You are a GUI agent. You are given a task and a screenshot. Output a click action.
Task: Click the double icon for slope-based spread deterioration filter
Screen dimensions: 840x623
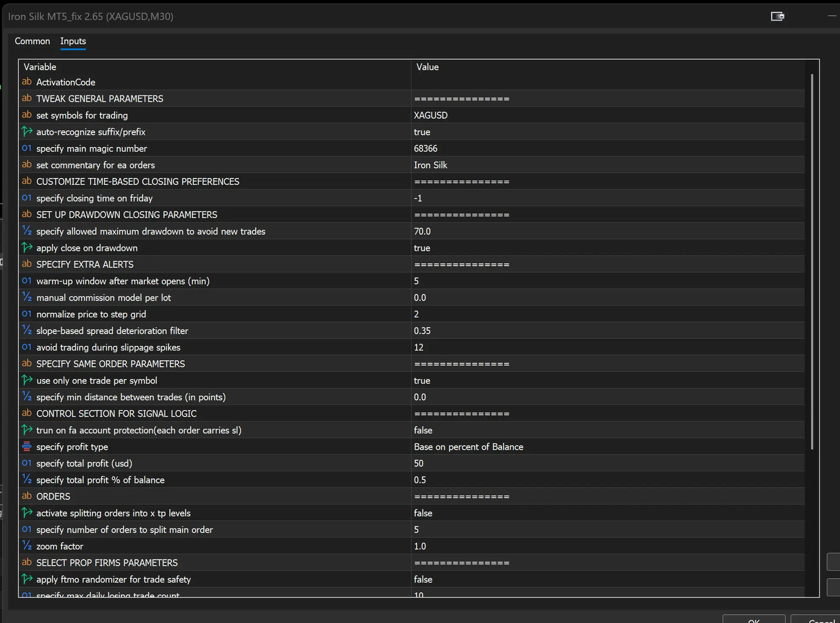click(x=27, y=330)
